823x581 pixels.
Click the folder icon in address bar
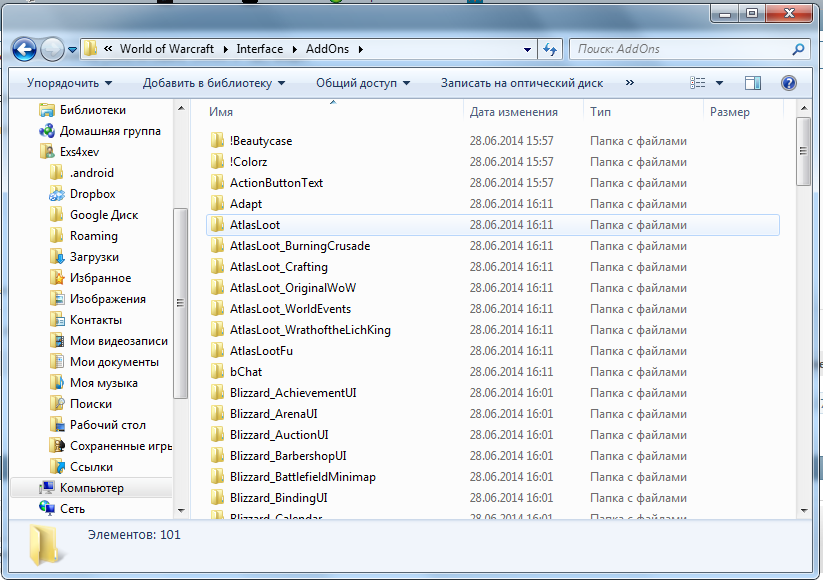[91, 49]
